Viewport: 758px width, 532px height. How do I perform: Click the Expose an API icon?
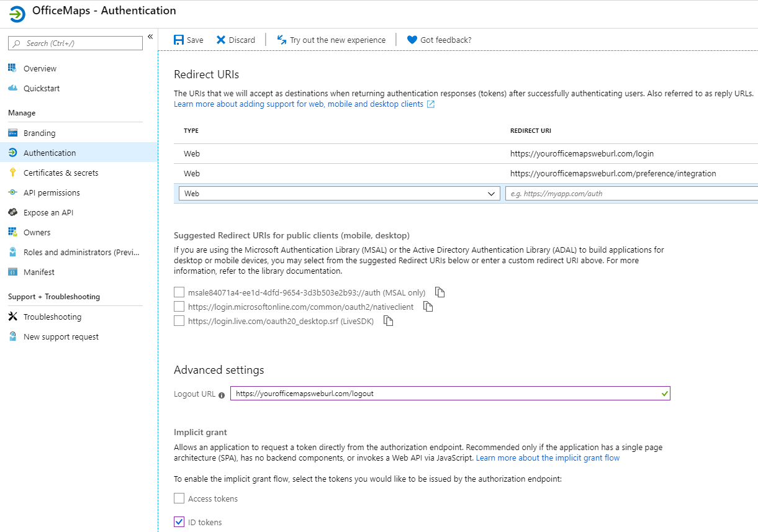coord(12,212)
